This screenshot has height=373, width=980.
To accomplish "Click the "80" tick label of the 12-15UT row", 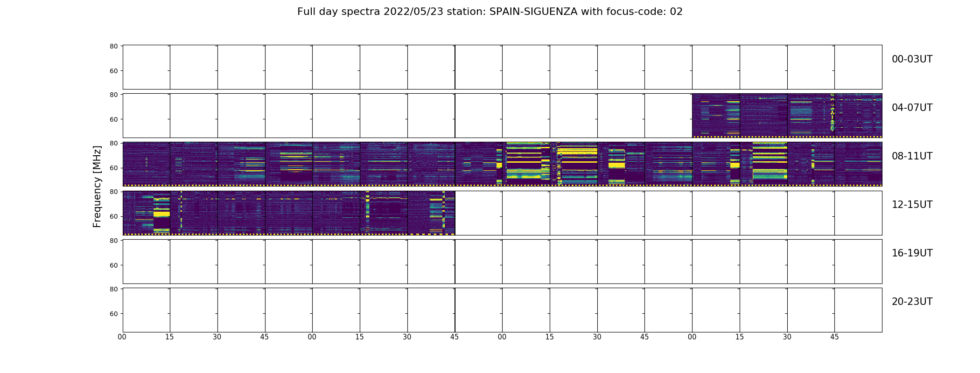I will (113, 192).
